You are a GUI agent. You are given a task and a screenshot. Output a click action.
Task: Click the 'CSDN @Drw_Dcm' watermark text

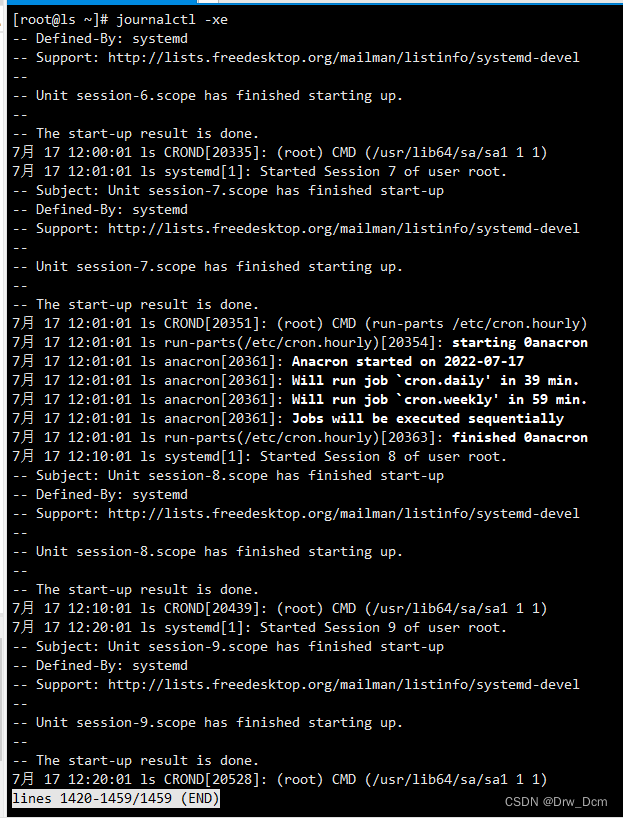pos(556,802)
